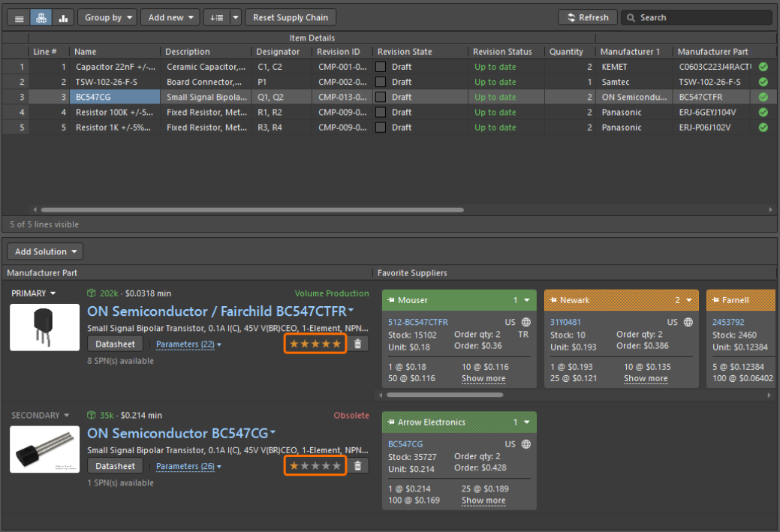Click Show more on Mouser price breaks
Viewport: 780px width, 532px height.
[483, 378]
